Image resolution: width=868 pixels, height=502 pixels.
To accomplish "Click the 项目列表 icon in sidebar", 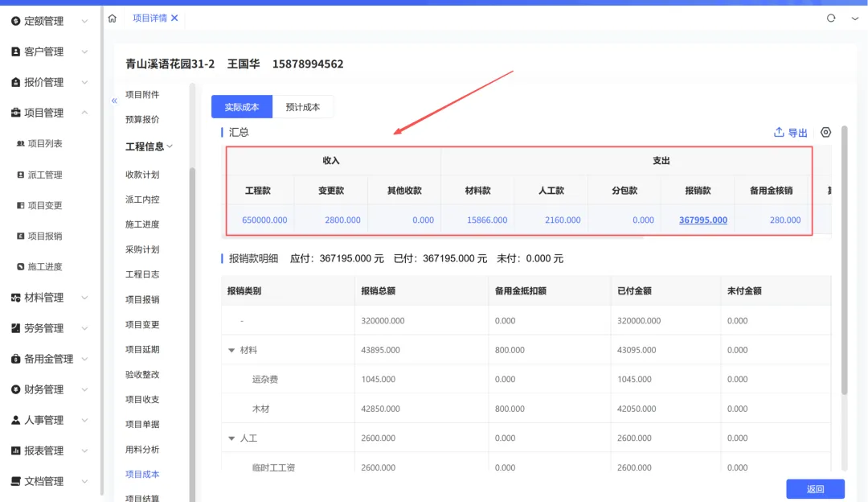I will [20, 143].
